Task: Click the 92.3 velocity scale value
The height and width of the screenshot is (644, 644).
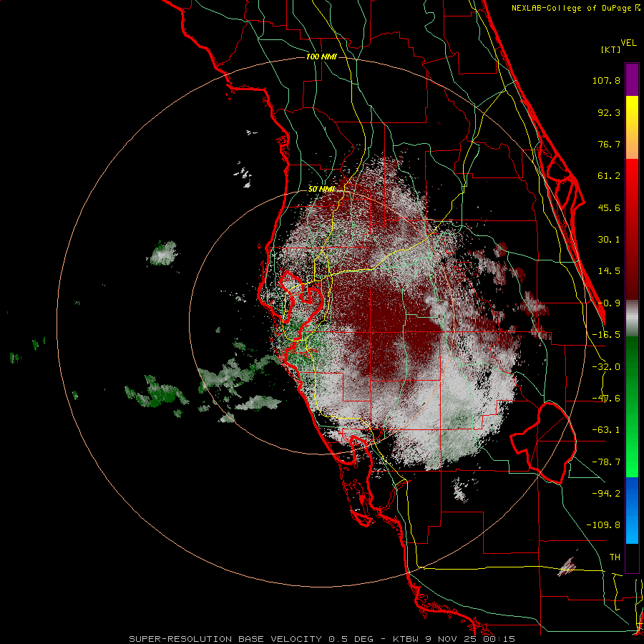Action: (609, 112)
